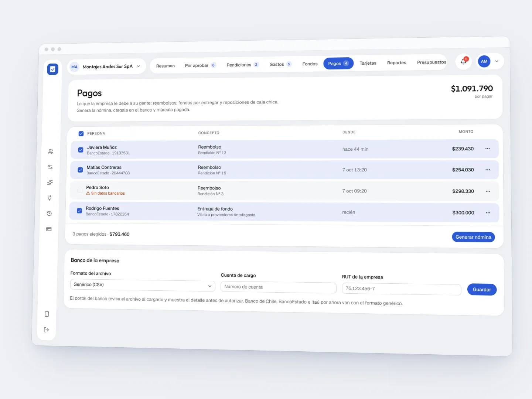Image resolution: width=532 pixels, height=399 pixels.
Task: Click the sparkles icon in sidebar
Action: pos(50,183)
